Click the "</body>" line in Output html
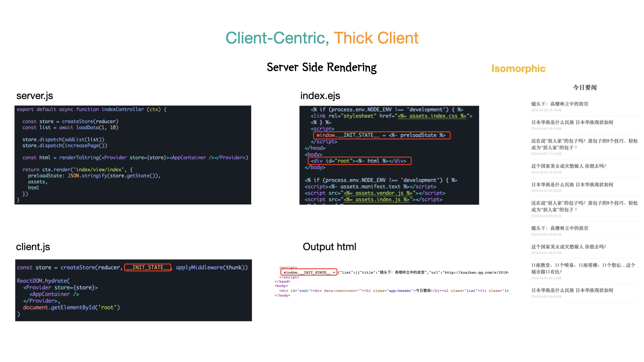This screenshot has width=644, height=362. click(x=282, y=295)
